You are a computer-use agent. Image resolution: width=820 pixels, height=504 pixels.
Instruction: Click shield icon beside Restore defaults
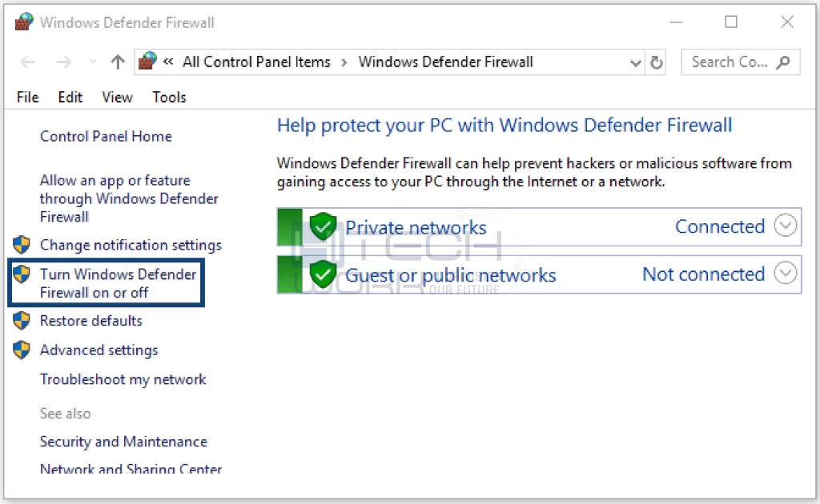(x=22, y=321)
